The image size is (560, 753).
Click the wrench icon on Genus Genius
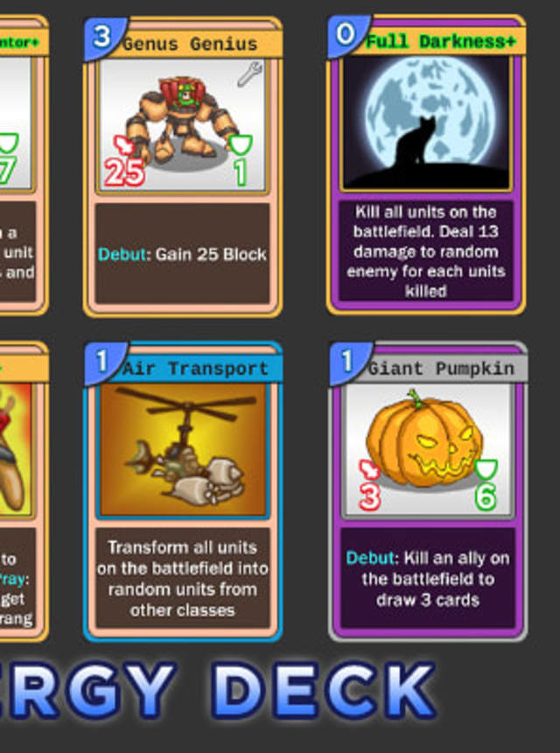pyautogui.click(x=249, y=74)
